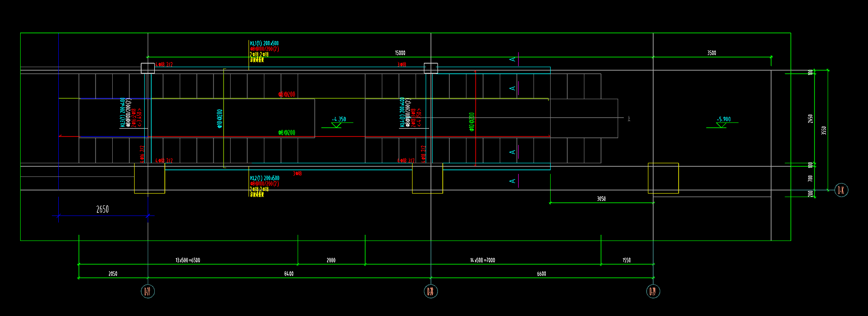
Task: Click the 3550 vertical dimension text
Action: coord(824,130)
